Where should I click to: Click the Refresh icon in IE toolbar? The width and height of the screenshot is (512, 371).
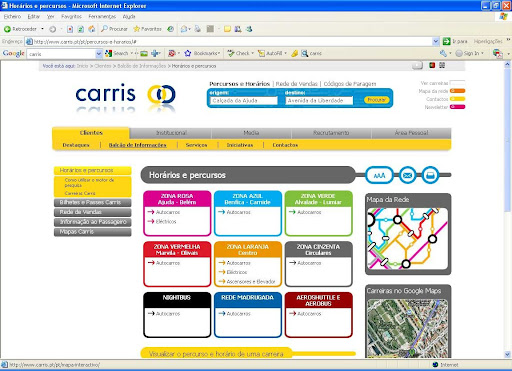click(81, 29)
